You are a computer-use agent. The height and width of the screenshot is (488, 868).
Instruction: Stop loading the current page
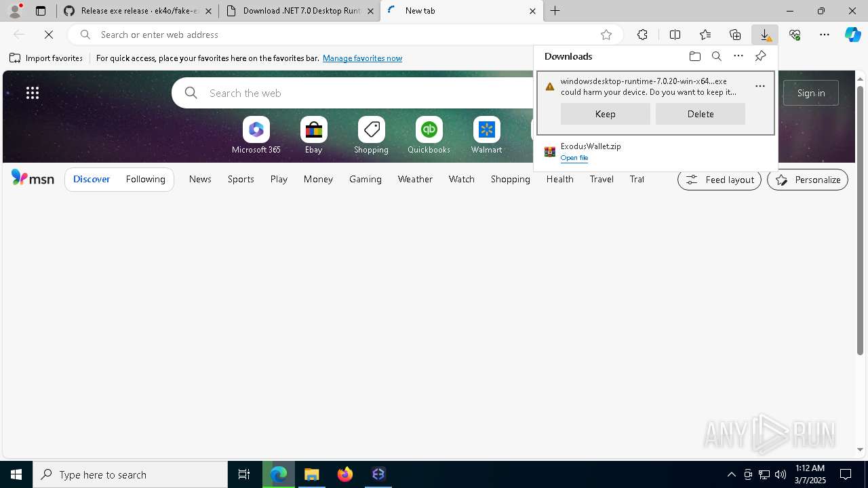pyautogui.click(x=49, y=35)
